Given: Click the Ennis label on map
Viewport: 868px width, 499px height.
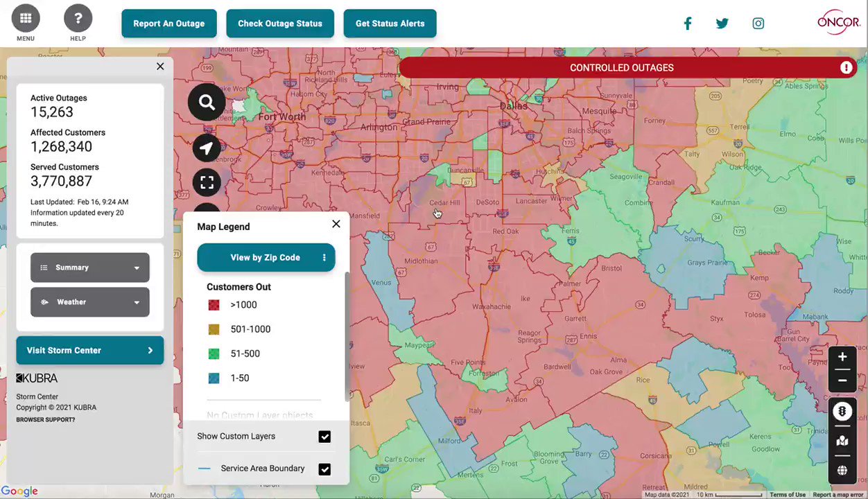Looking at the screenshot, I should click(588, 336).
